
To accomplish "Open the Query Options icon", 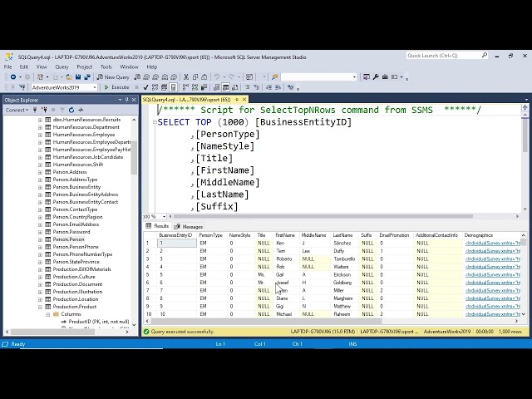I will click(165, 87).
